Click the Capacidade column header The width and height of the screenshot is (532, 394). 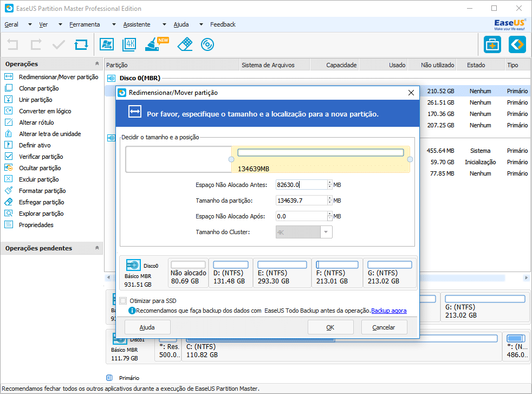[334, 65]
